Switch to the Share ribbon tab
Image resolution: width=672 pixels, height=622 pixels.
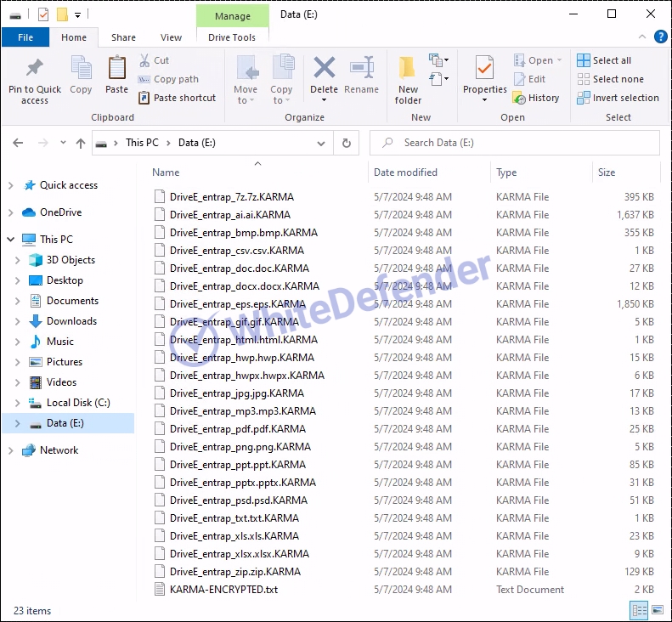[123, 37]
